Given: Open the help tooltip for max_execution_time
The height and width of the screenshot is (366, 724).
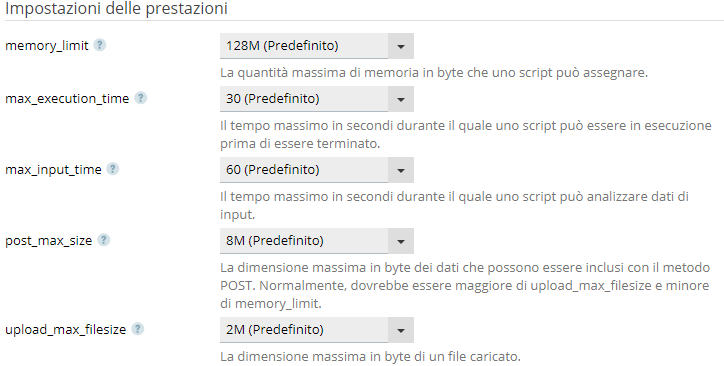Looking at the screenshot, I should point(140,98).
